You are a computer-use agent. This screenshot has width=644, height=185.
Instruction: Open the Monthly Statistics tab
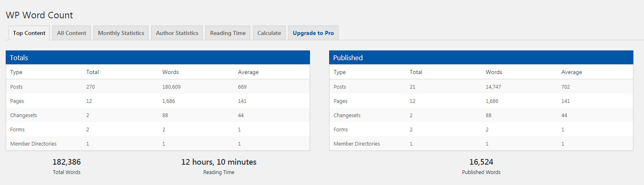(121, 33)
